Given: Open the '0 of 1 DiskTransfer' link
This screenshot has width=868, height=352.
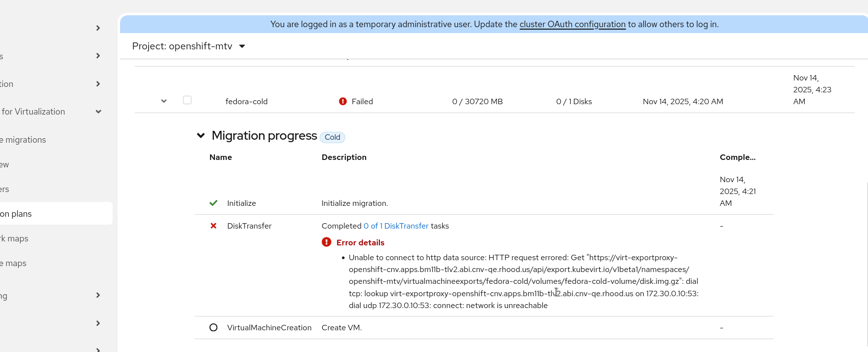Looking at the screenshot, I should tap(396, 226).
